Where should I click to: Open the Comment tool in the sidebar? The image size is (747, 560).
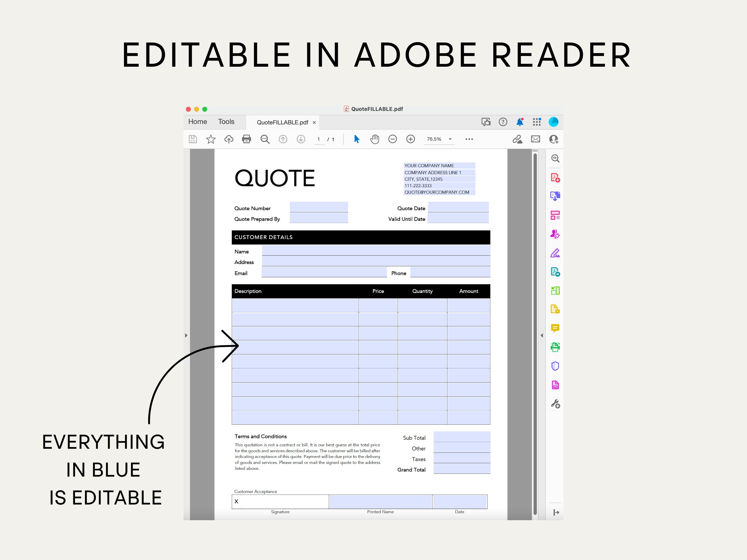[556, 328]
